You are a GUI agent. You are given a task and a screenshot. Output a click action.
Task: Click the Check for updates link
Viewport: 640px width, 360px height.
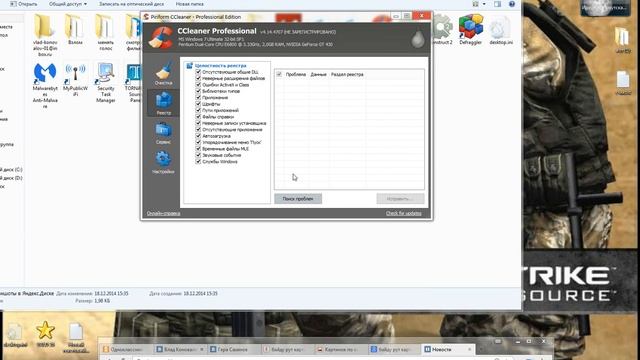(x=404, y=213)
